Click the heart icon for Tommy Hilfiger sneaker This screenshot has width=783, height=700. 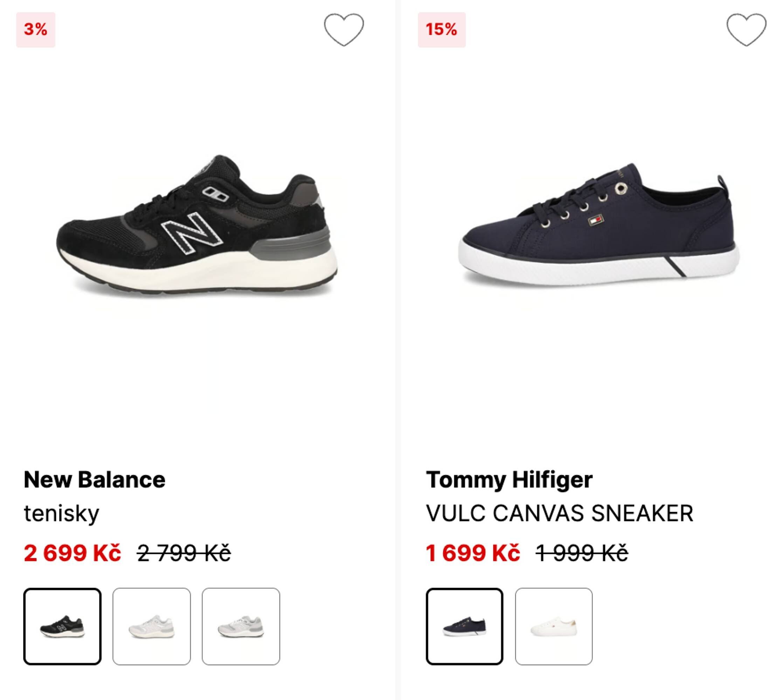tap(746, 30)
